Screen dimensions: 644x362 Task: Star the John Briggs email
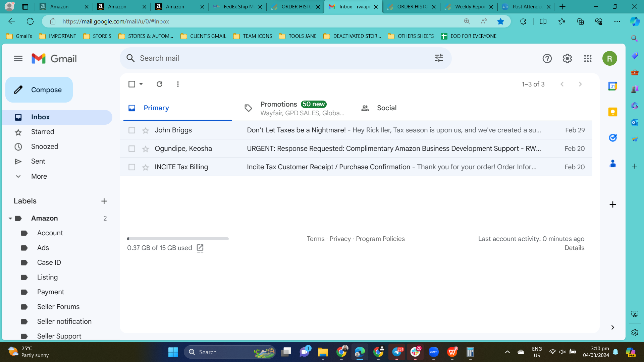click(145, 130)
